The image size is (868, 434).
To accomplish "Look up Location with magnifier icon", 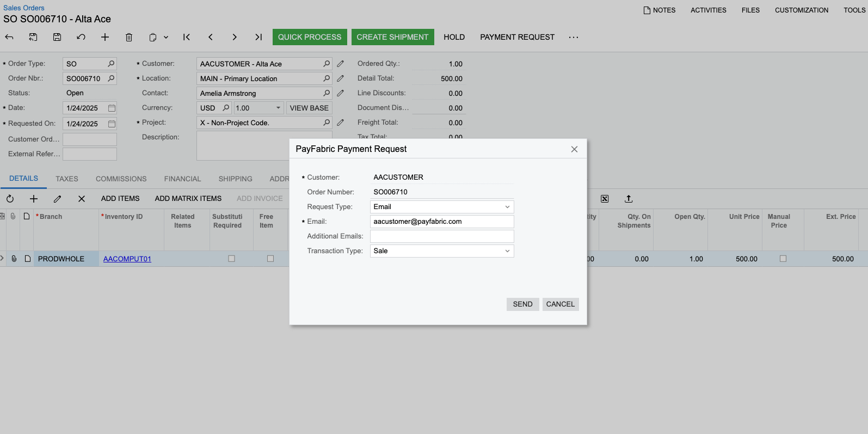I will [x=327, y=78].
